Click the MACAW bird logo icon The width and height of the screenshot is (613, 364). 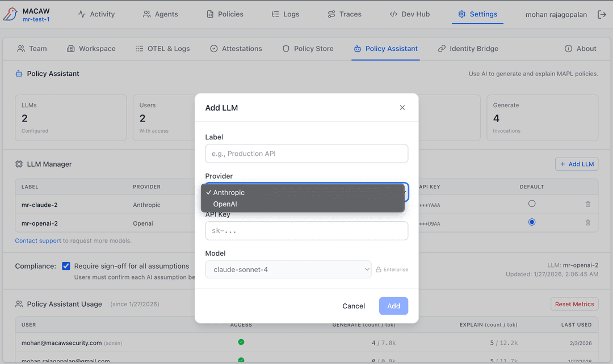coord(10,14)
